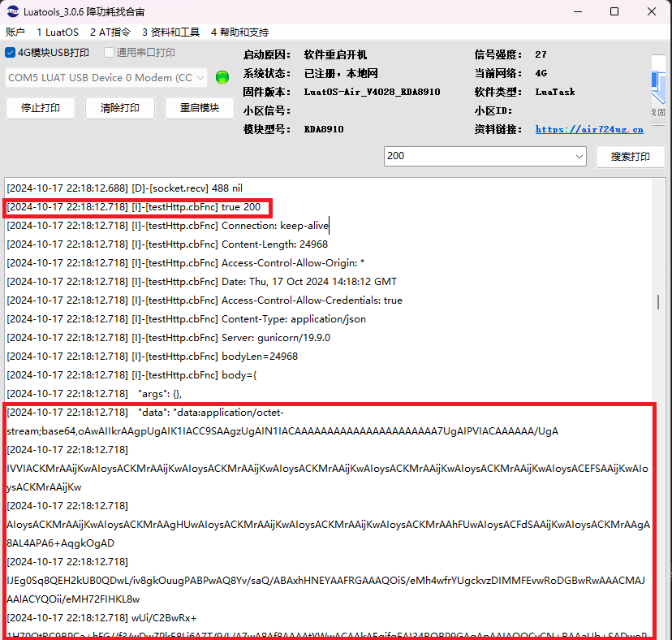The image size is (672, 640).
Task: Open the 1 LuatOS menu
Action: pyautogui.click(x=58, y=32)
